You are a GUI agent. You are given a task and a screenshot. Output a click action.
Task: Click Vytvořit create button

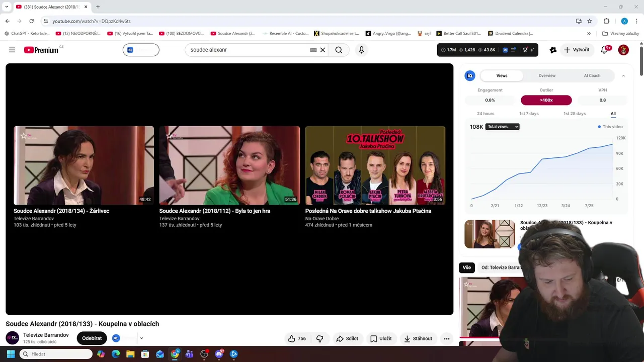(577, 50)
